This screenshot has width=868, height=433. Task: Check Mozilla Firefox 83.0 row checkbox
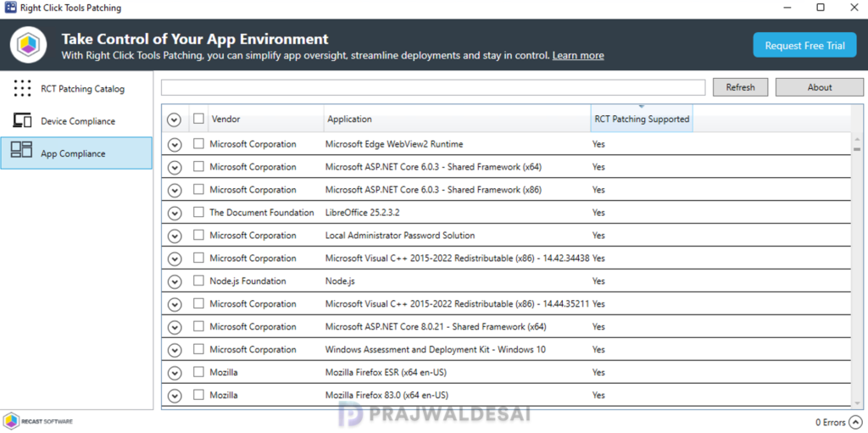pyautogui.click(x=198, y=395)
